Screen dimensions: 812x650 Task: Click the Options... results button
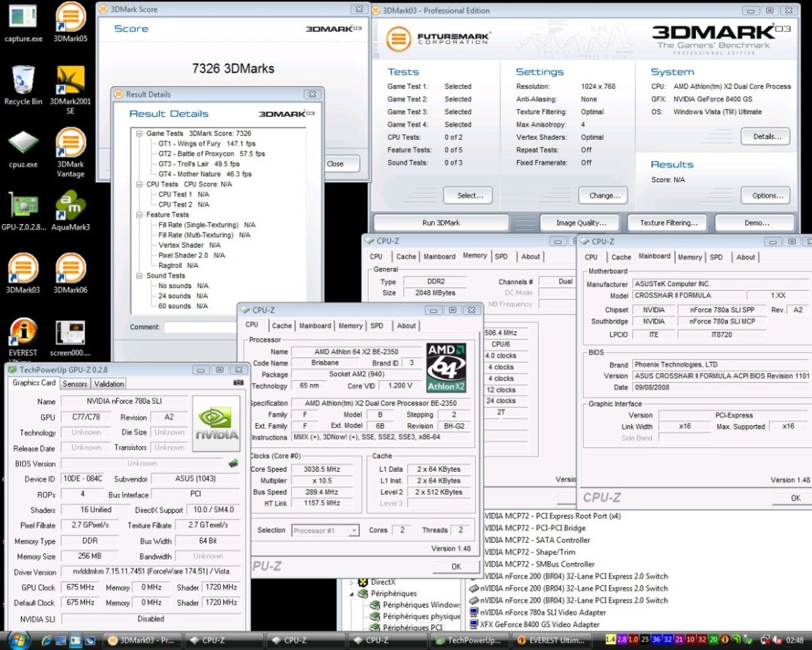[767, 196]
